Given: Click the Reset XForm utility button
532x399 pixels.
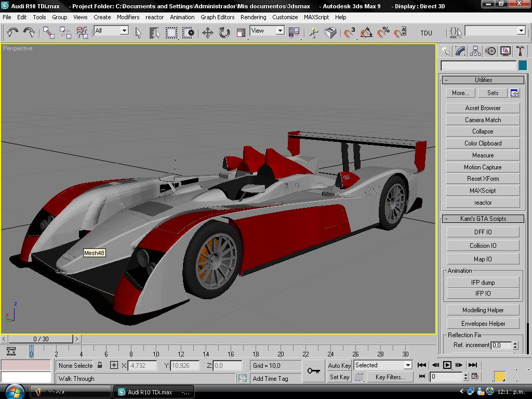Looking at the screenshot, I should tap(483, 179).
